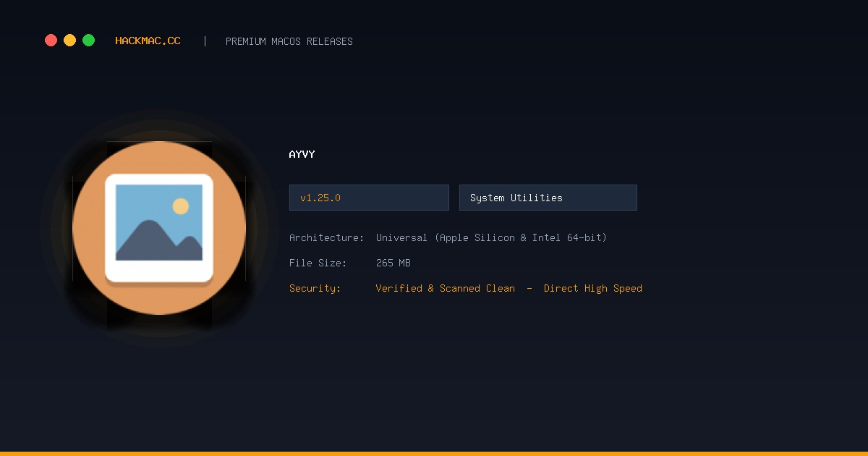Click the red close window dot
Image resolution: width=868 pixels, height=456 pixels.
[51, 41]
